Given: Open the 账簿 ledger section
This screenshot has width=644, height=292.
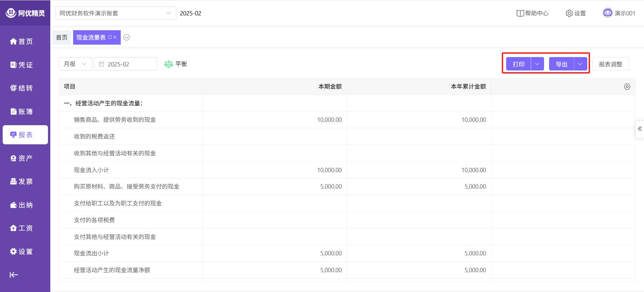Looking at the screenshot, I should pos(22,111).
